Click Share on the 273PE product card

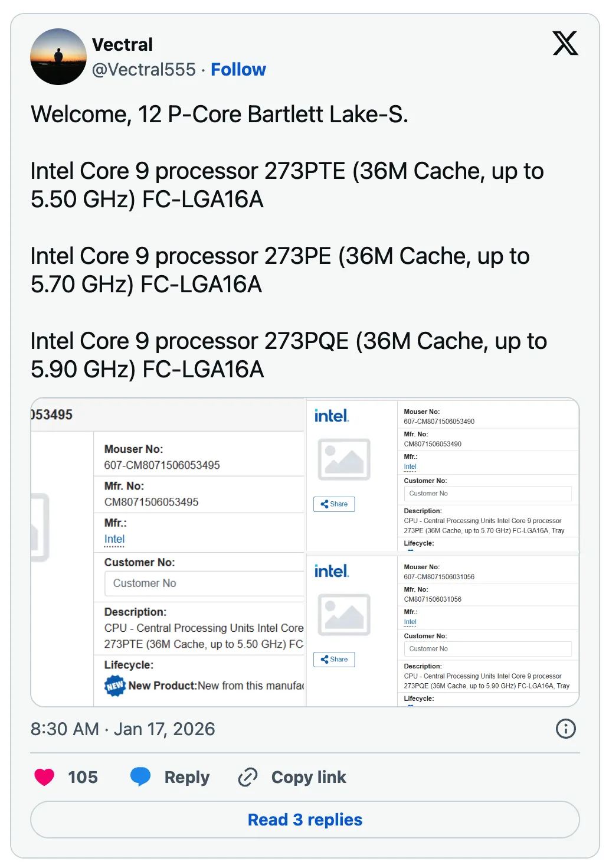[334, 504]
